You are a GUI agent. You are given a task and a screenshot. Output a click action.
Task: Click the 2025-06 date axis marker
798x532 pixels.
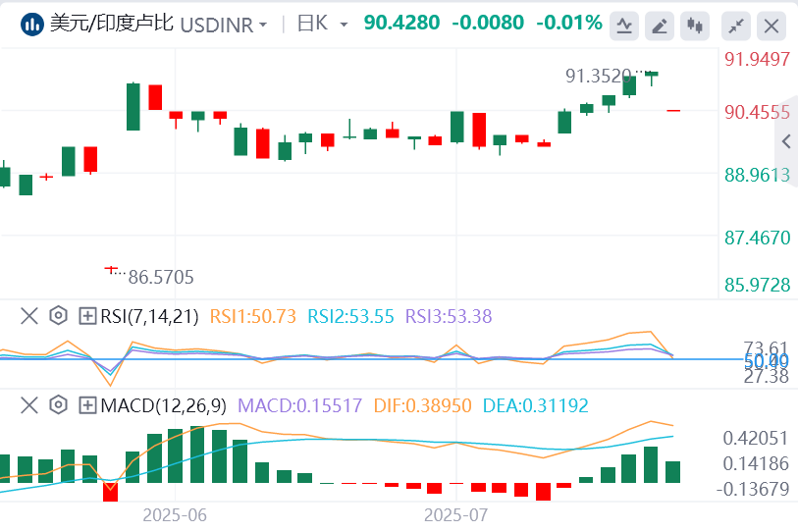[x=175, y=514]
